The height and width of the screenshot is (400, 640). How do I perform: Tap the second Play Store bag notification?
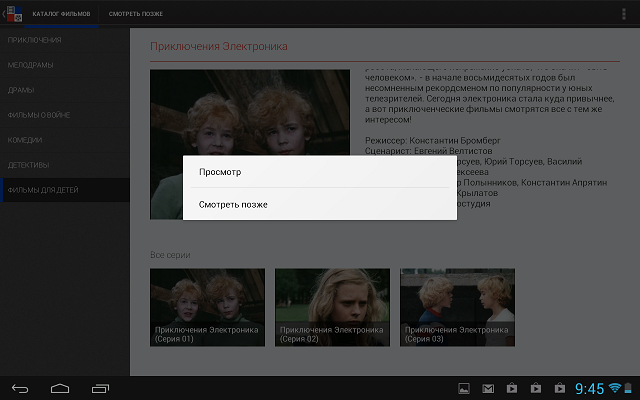click(x=536, y=388)
